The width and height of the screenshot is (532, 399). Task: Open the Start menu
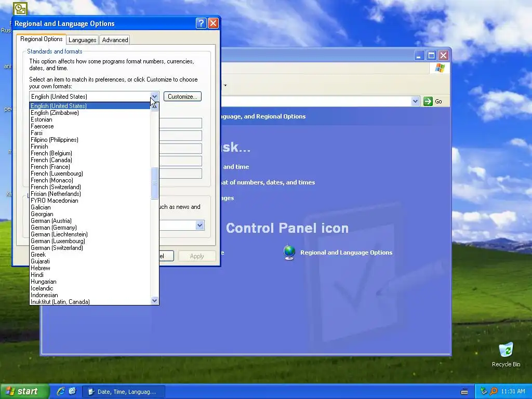point(24,391)
